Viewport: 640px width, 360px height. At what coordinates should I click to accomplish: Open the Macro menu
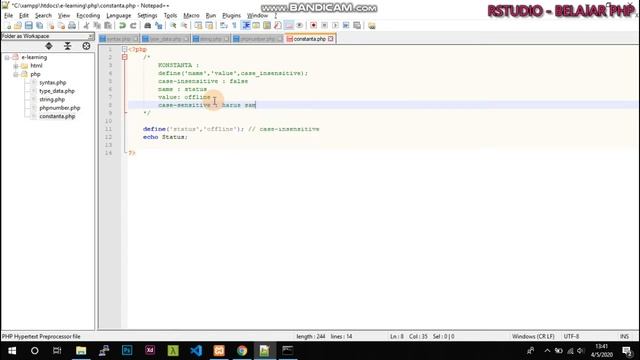[191, 16]
